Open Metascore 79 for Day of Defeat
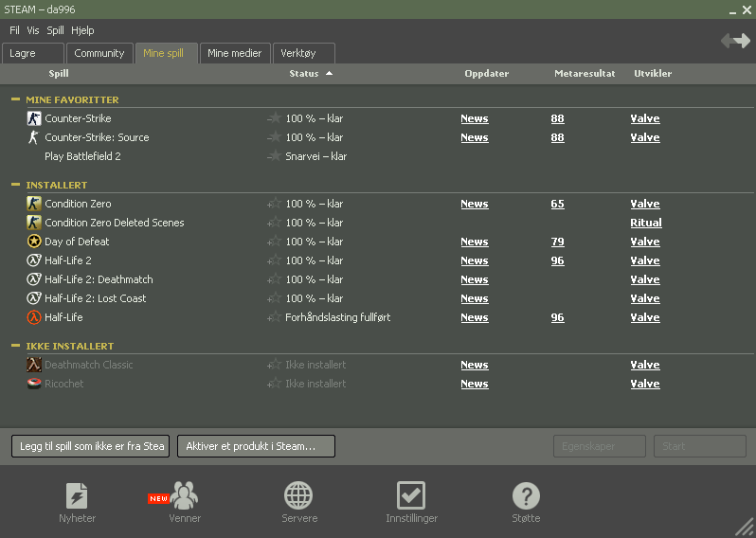Viewport: 756px width, 538px height. [x=557, y=242]
